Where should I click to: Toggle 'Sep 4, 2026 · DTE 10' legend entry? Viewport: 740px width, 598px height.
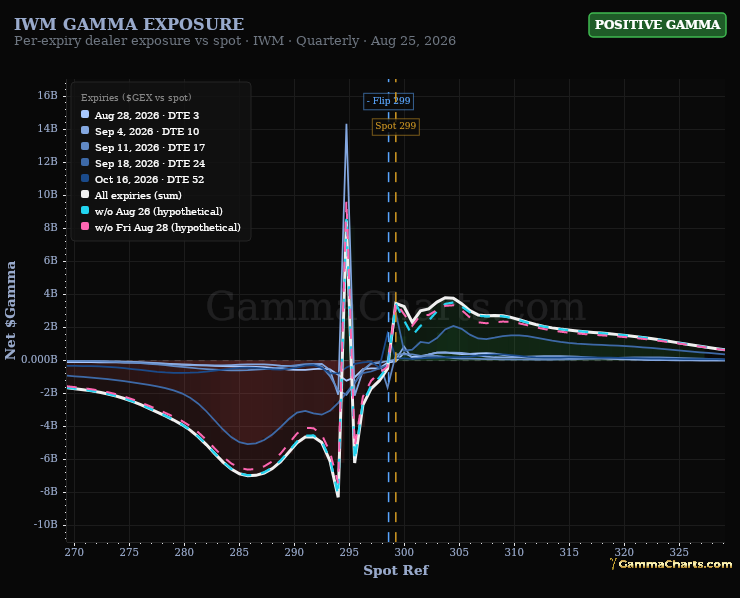(140, 131)
